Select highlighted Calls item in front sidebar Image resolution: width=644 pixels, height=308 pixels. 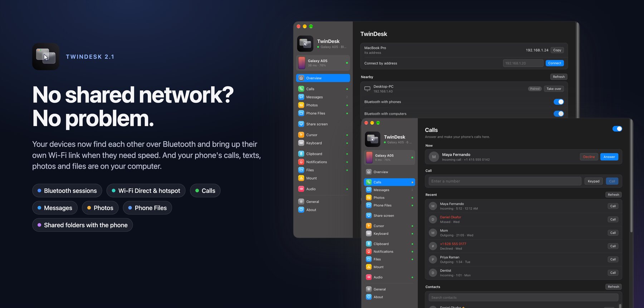(x=389, y=182)
